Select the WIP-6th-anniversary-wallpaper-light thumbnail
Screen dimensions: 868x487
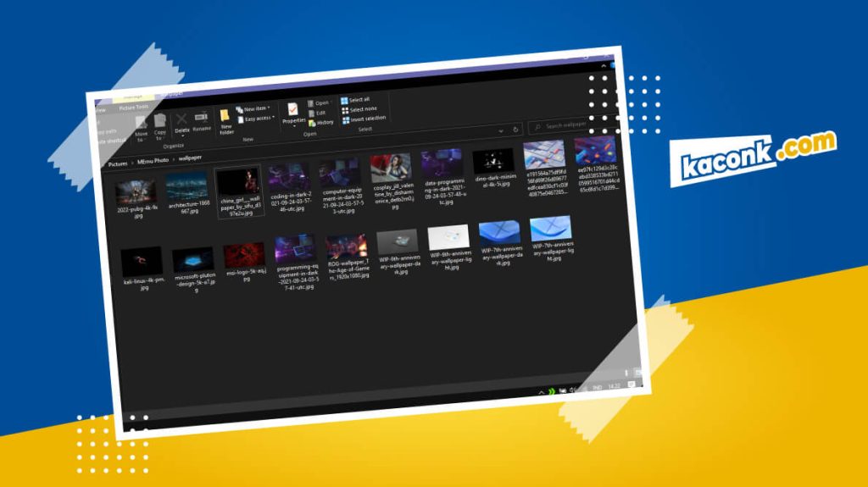(x=448, y=237)
